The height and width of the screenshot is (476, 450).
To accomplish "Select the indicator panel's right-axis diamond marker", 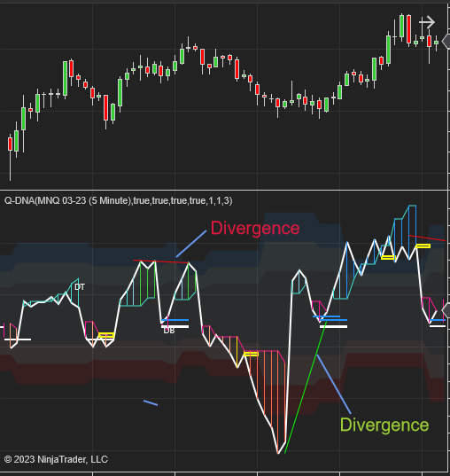I will click(446, 310).
